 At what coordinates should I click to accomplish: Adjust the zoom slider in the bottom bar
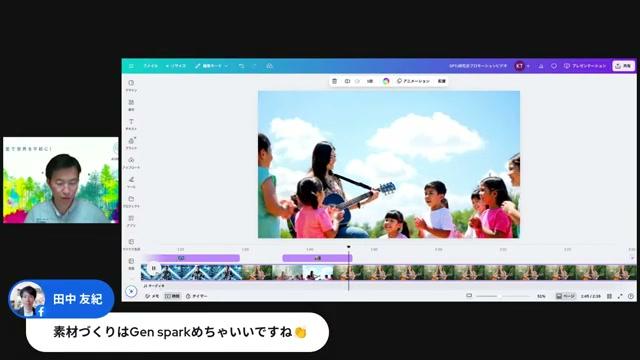(502, 296)
